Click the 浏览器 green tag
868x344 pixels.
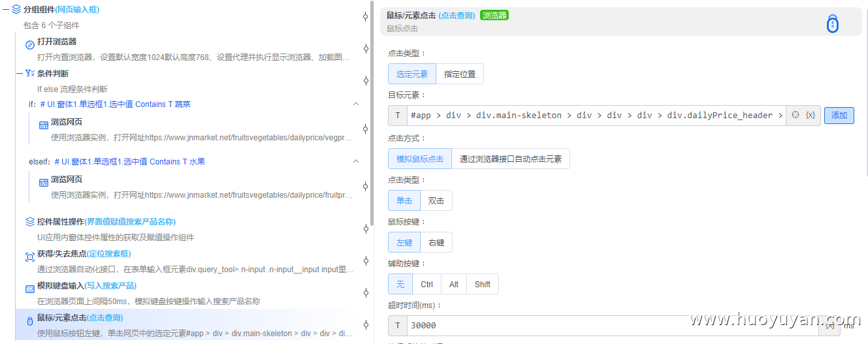pyautogui.click(x=494, y=15)
